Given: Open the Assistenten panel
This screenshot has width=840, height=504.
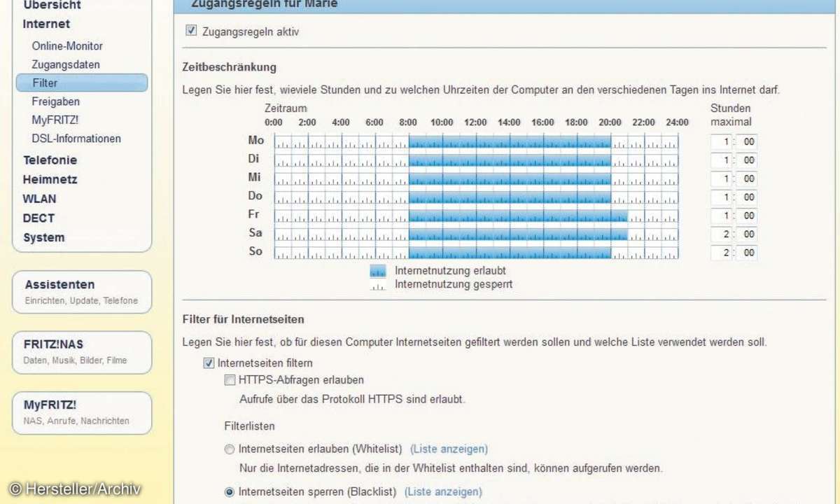Looking at the screenshot, I should pyautogui.click(x=82, y=292).
